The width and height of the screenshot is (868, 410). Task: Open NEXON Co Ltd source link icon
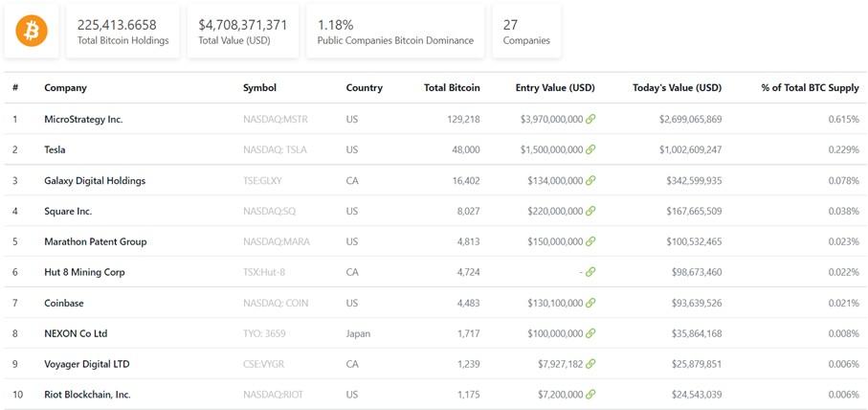point(590,333)
